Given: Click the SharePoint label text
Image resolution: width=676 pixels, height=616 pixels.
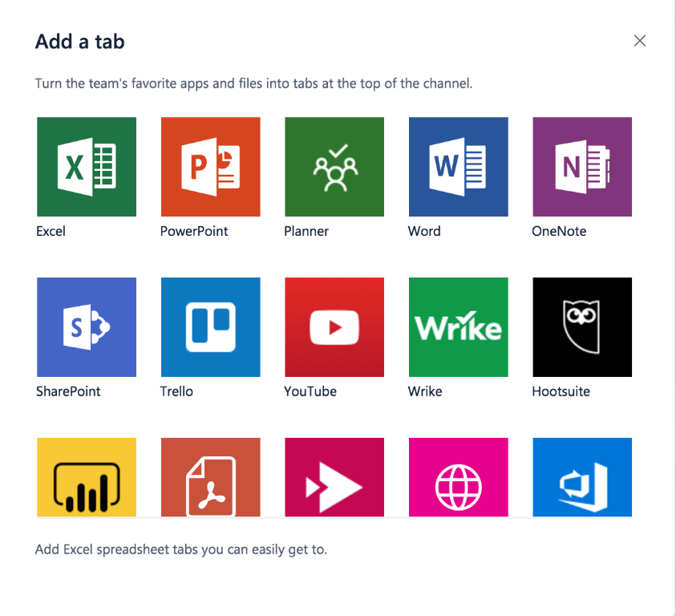Looking at the screenshot, I should click(x=68, y=391).
